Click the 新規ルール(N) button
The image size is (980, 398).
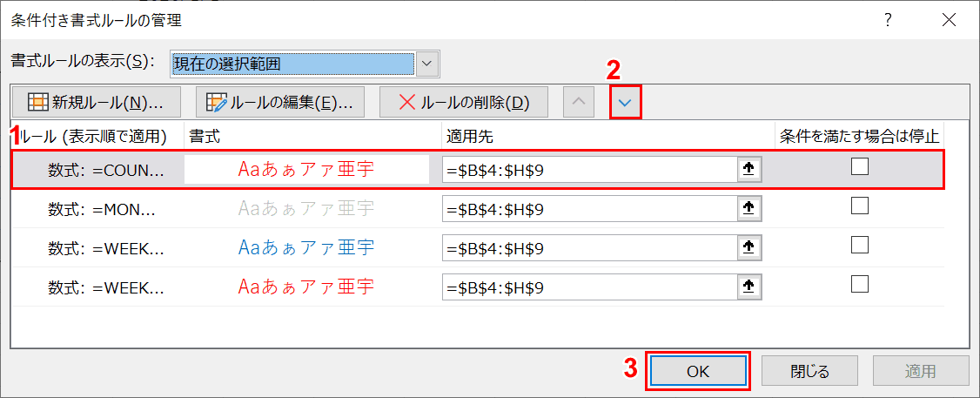[96, 103]
